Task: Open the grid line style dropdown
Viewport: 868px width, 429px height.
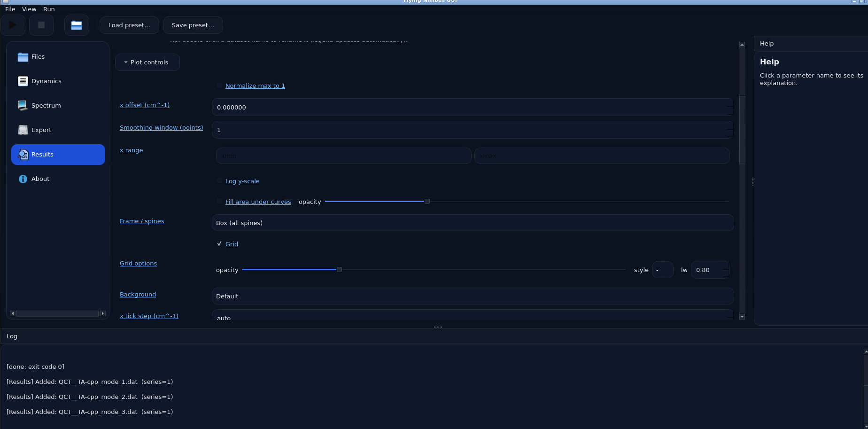Action: point(662,270)
